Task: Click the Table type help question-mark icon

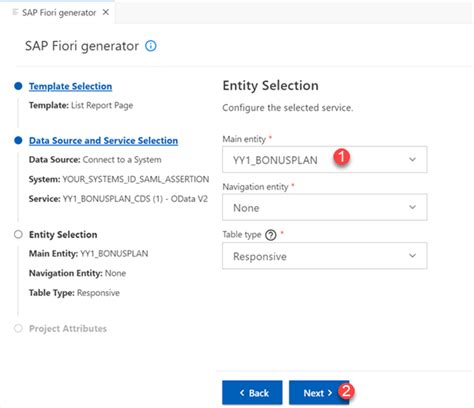Action: [271, 235]
